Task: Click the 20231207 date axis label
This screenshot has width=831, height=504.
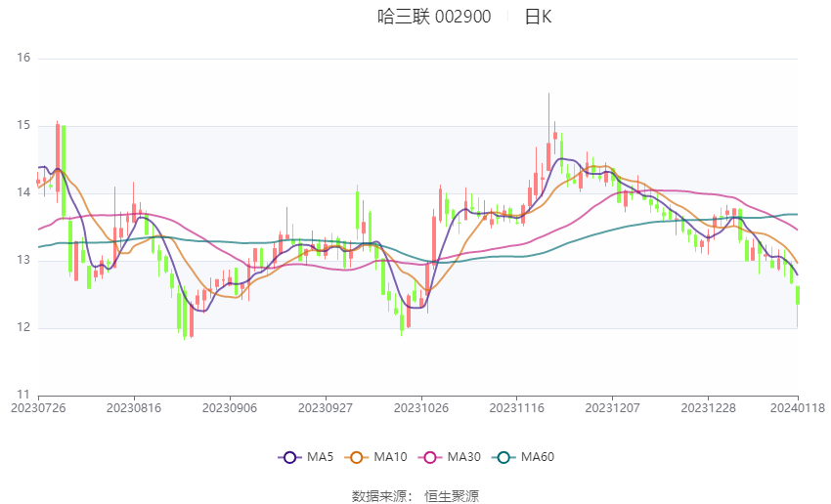Action: [x=612, y=408]
